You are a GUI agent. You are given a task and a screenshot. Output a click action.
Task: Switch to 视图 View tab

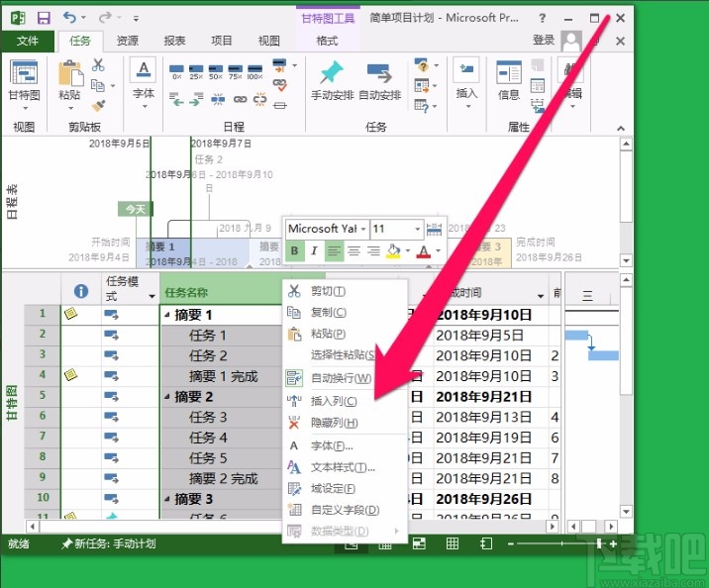[268, 41]
